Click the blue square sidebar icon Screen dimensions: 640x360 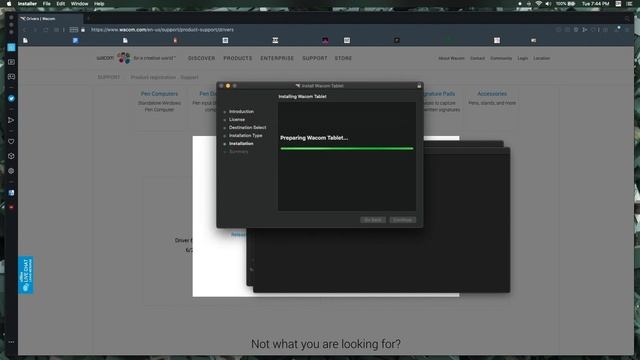point(11,47)
